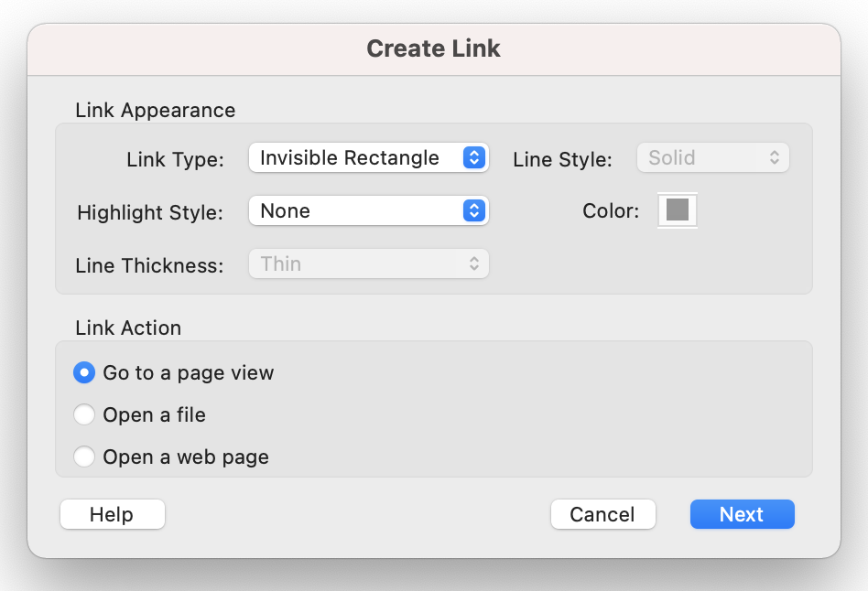
Task: Click the Create Link title bar
Action: tap(433, 48)
